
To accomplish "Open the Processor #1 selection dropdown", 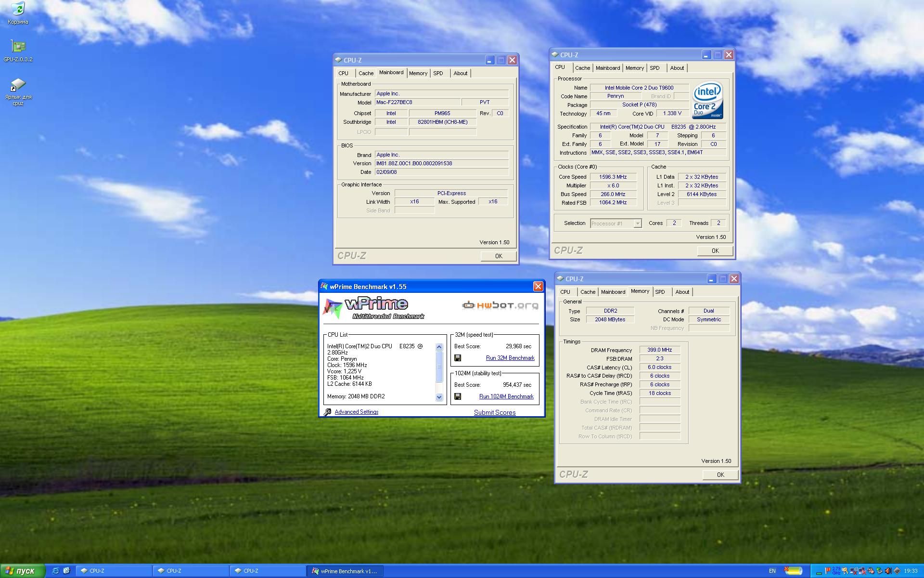I will point(616,223).
